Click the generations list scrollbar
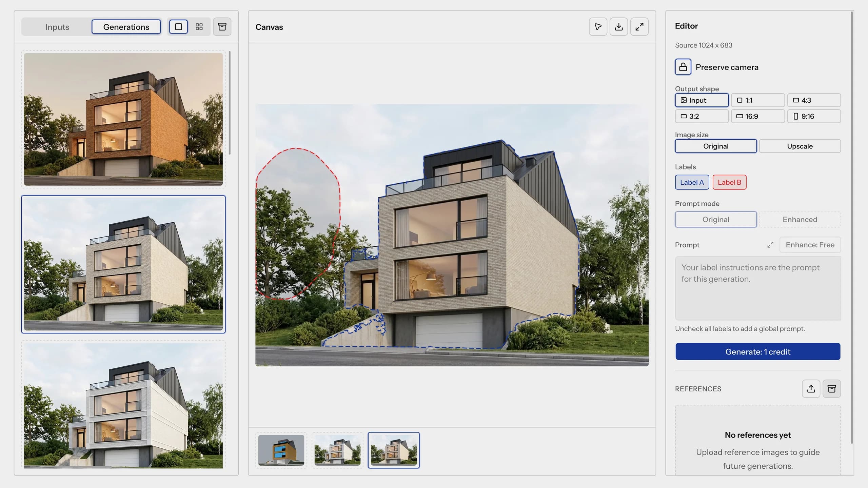The width and height of the screenshot is (868, 488). (x=230, y=103)
